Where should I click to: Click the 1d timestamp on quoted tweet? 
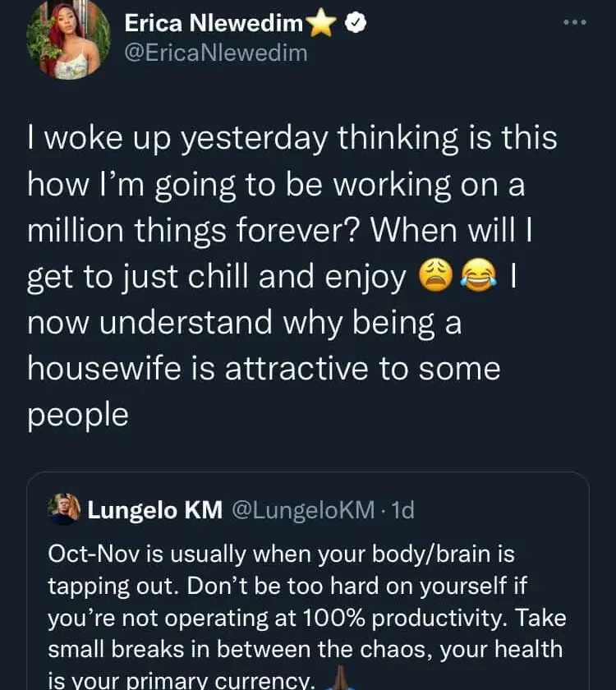click(404, 511)
